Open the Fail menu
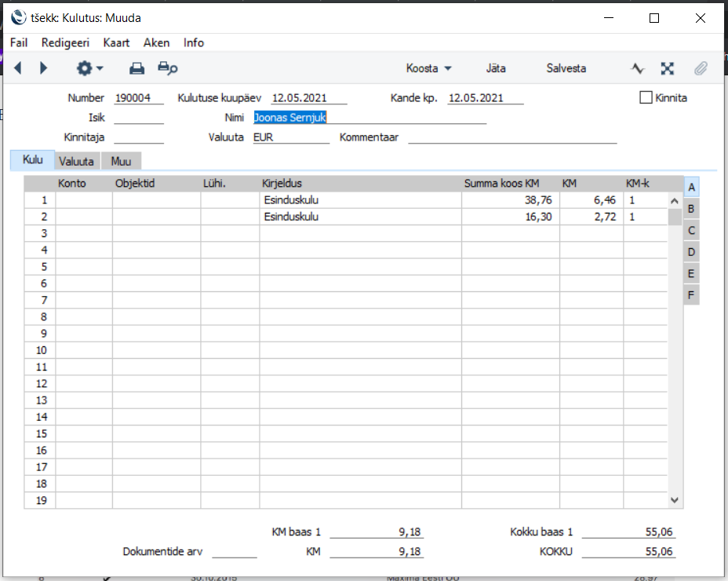 [x=19, y=42]
